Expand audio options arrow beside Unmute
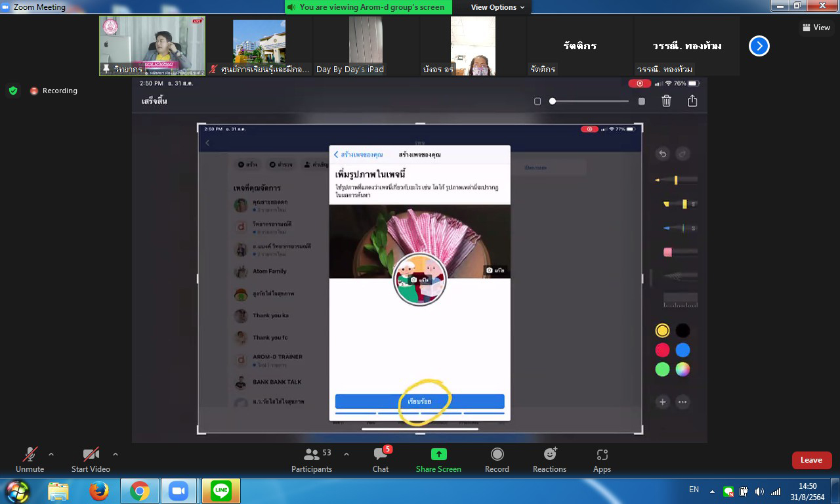This screenshot has height=504, width=840. [51, 454]
